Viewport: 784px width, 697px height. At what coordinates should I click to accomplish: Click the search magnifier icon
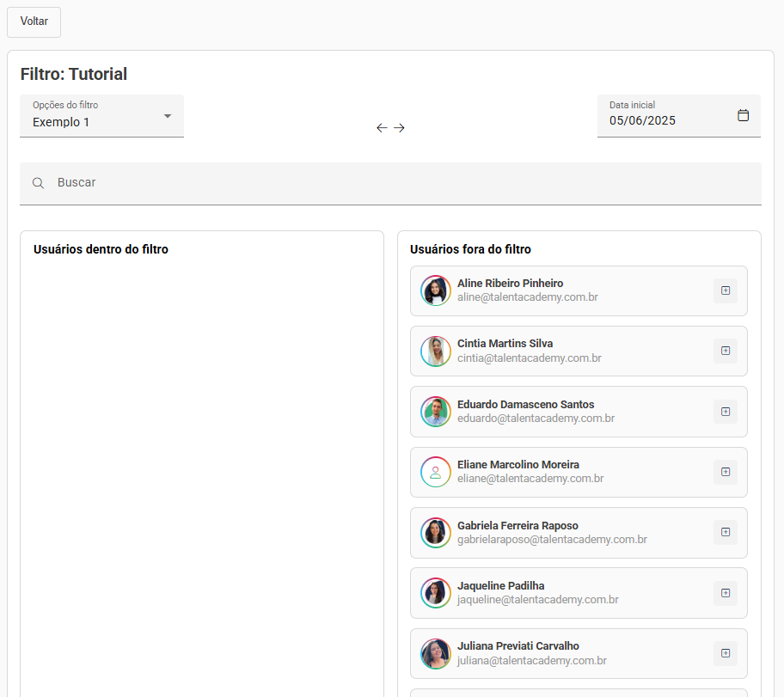coord(39,183)
